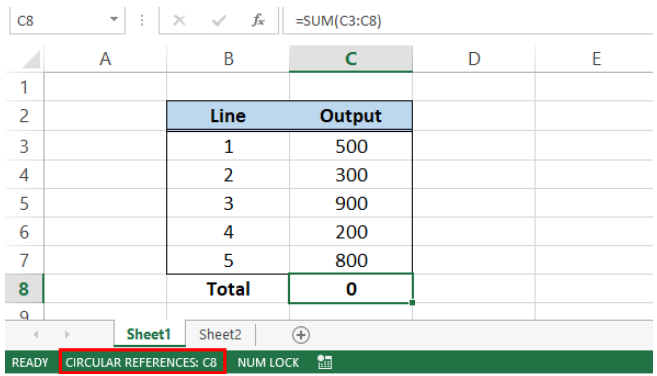Click the macro recording icon in status bar

tap(324, 362)
